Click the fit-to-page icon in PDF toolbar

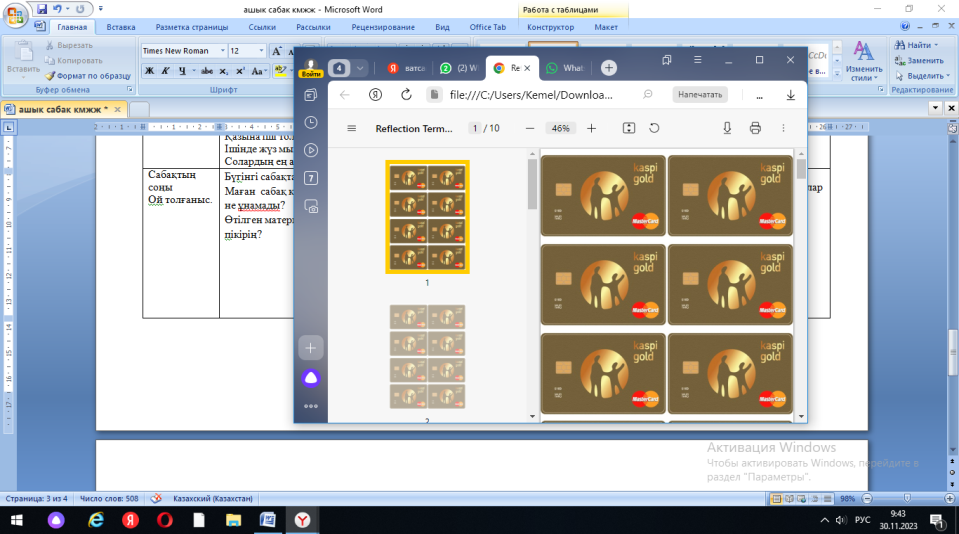pyautogui.click(x=629, y=128)
